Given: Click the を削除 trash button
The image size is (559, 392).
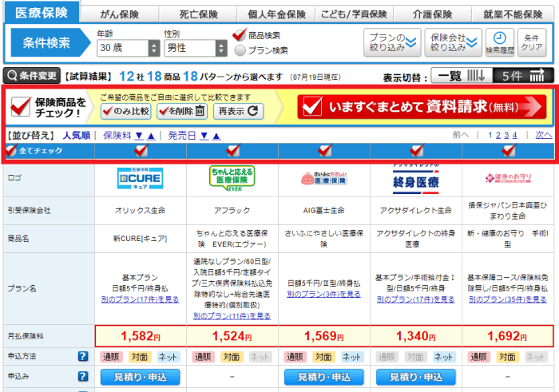Looking at the screenshot, I should click(182, 111).
